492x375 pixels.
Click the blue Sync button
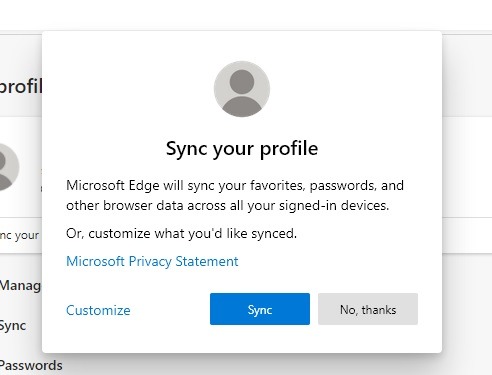tap(260, 309)
